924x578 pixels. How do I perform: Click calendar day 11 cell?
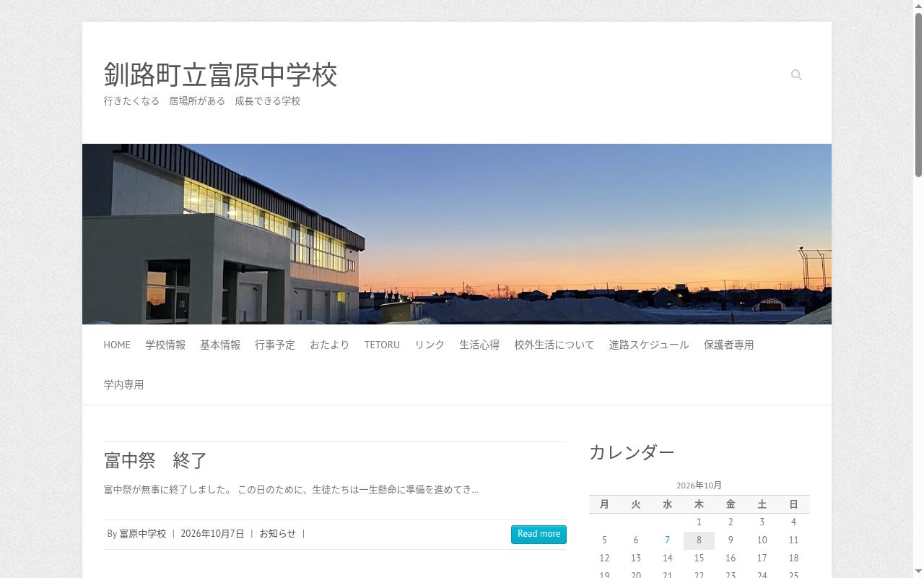point(793,540)
